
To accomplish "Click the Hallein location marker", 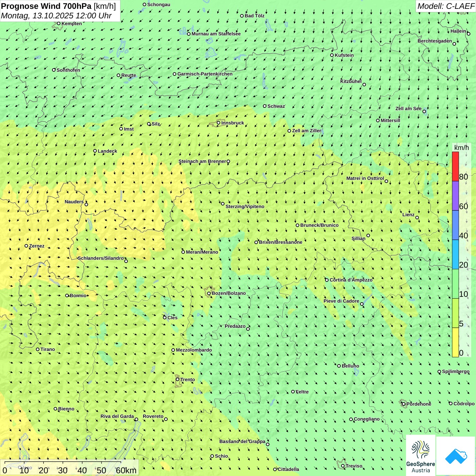I will (469, 34).
